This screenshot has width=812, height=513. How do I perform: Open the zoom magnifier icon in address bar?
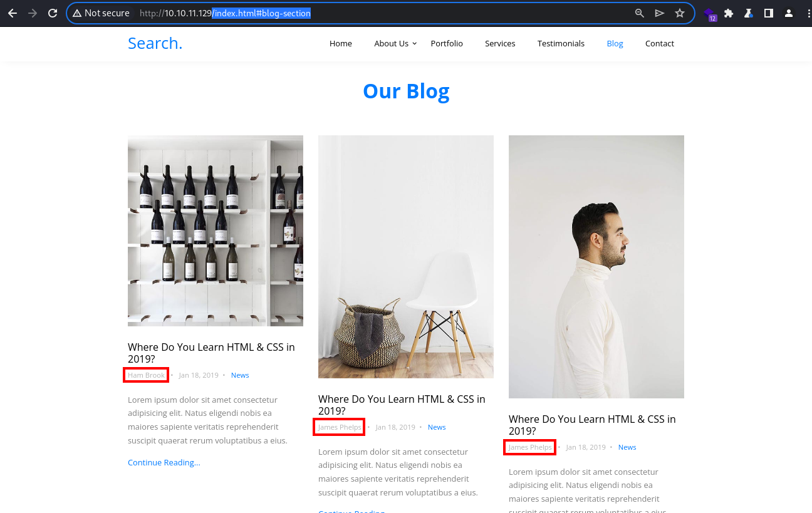(x=640, y=13)
